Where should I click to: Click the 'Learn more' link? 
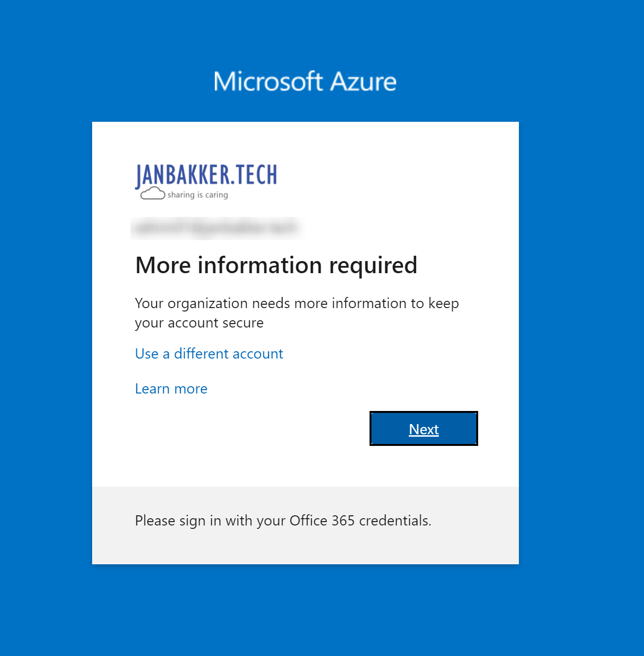(x=171, y=389)
